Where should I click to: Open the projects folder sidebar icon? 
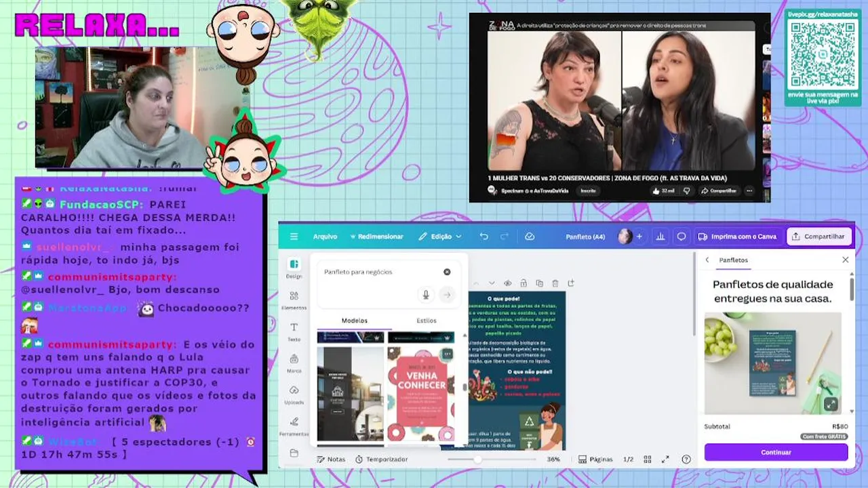click(294, 453)
